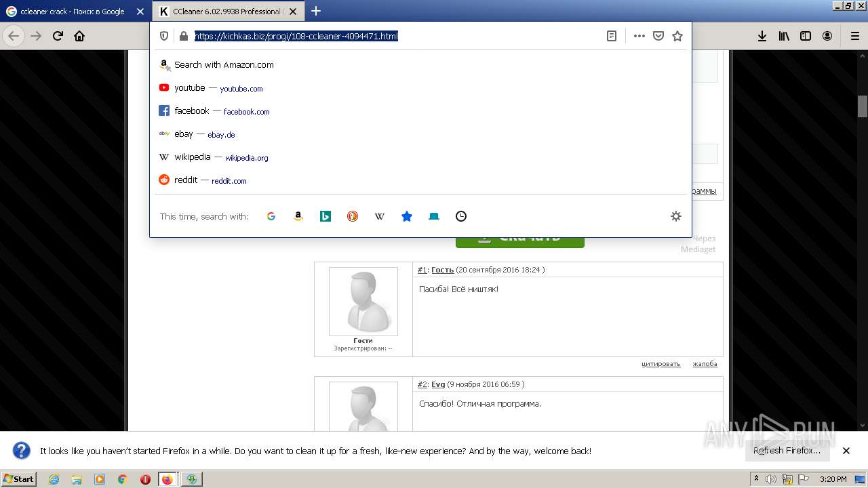Open a new tab with plus

pyautogui.click(x=316, y=11)
